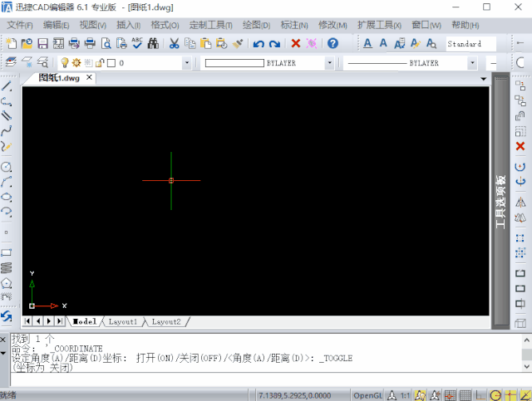Toggle layer 0 on/off lightbulb
Screen dimensions: 532x401
64,63
